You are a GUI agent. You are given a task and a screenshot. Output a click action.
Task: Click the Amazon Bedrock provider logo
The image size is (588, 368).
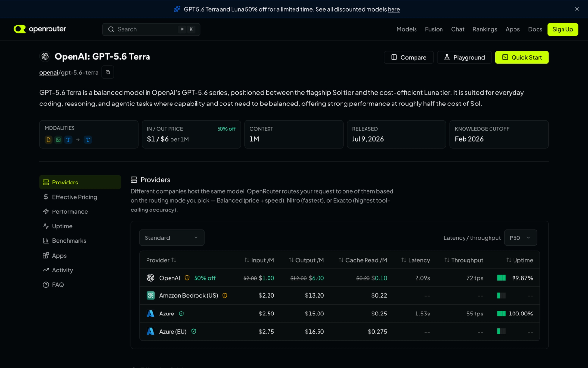coord(151,296)
